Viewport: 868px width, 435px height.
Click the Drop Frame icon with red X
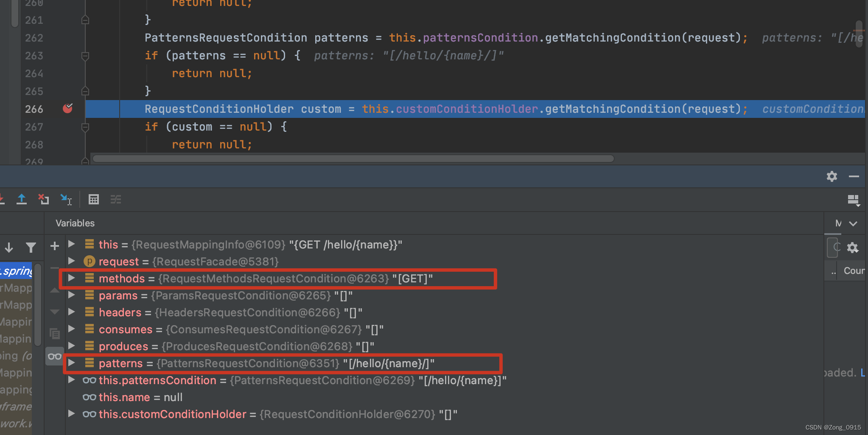click(x=44, y=199)
